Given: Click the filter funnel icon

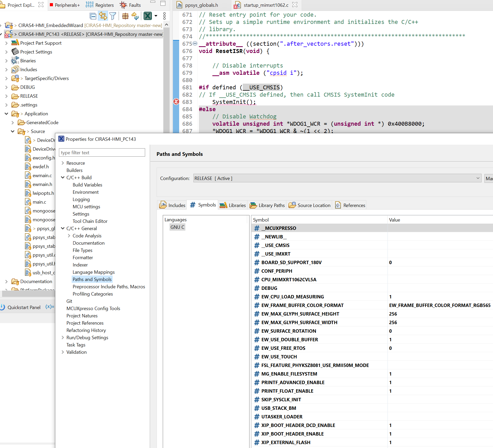Looking at the screenshot, I should [x=113, y=16].
